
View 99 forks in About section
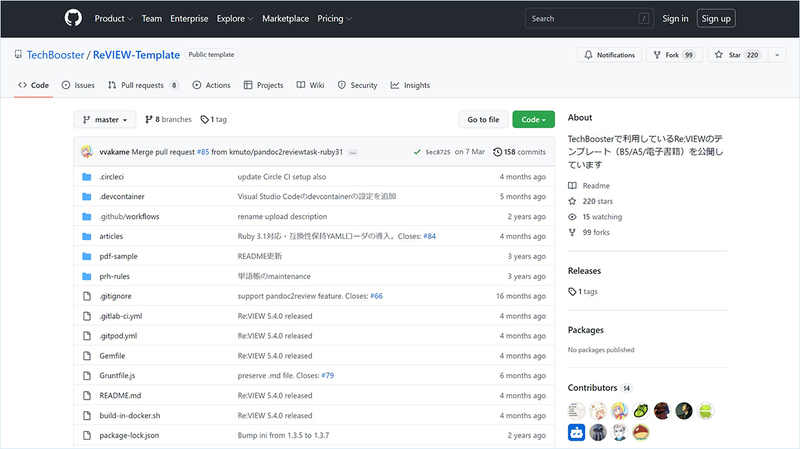click(589, 232)
